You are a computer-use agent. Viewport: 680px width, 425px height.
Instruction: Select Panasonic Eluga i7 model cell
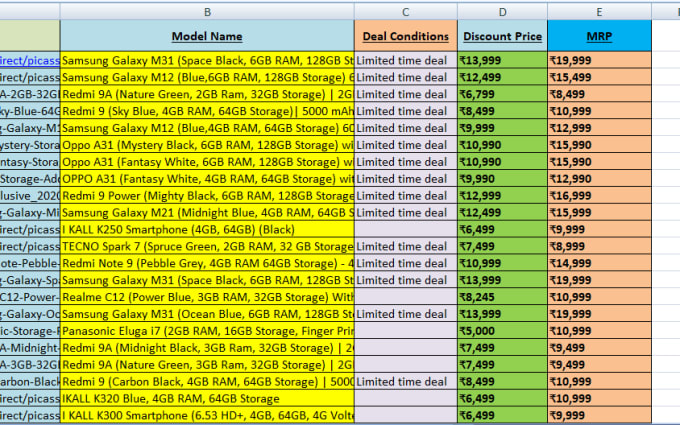pyautogui.click(x=207, y=331)
